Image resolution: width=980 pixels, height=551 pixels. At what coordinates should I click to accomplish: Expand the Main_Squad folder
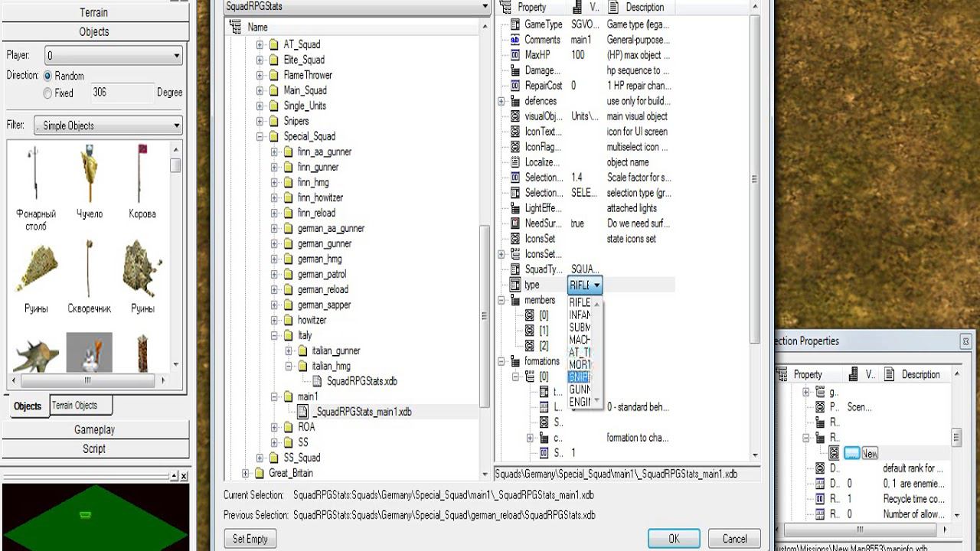(260, 90)
